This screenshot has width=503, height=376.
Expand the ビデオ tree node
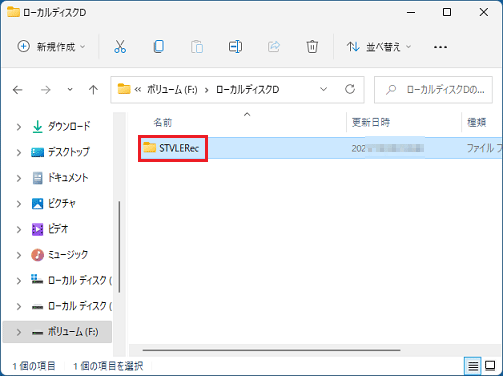point(19,229)
